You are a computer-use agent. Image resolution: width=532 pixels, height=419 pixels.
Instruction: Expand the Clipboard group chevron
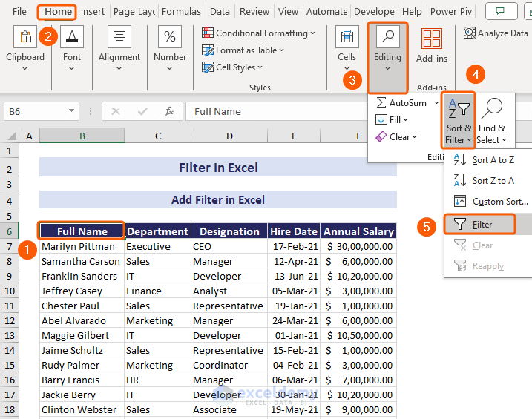24,68
